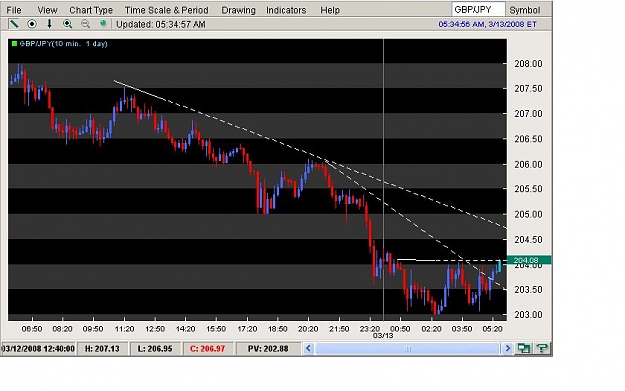The height and width of the screenshot is (391, 625).
Task: Click the 205.00 price axis label
Action: point(528,214)
